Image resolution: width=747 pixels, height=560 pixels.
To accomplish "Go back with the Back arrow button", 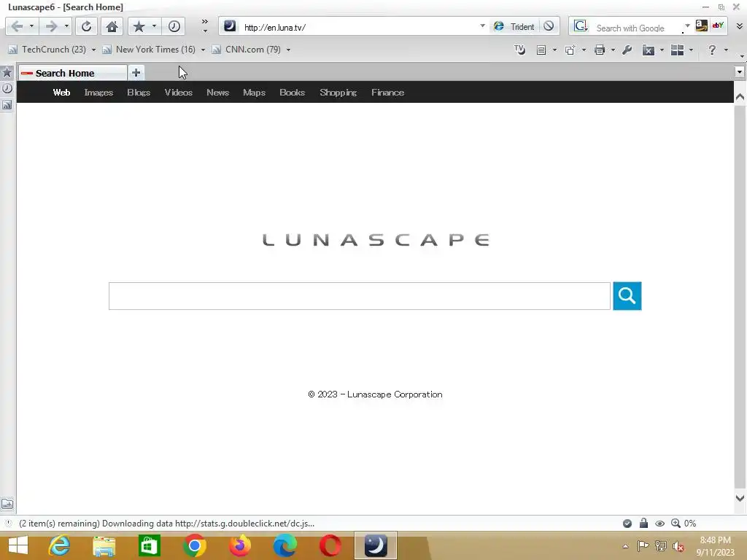I will click(x=17, y=26).
